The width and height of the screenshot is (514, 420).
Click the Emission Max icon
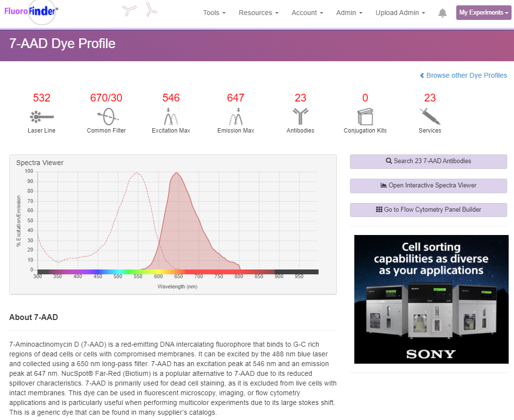point(235,117)
